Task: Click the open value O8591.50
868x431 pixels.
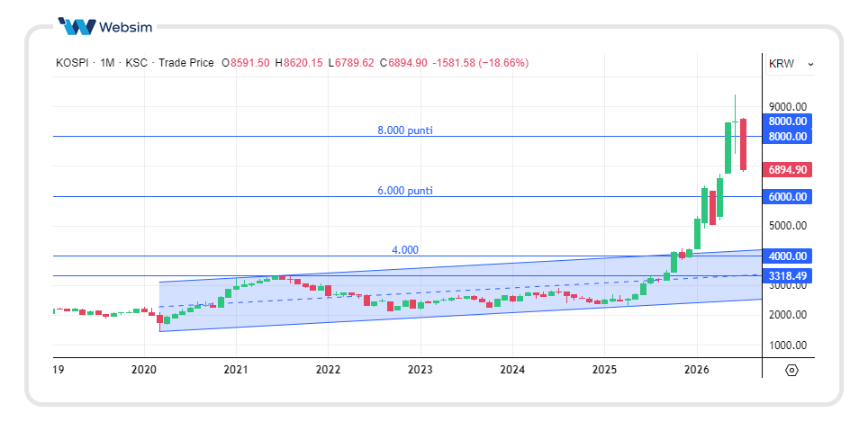Action: click(246, 63)
